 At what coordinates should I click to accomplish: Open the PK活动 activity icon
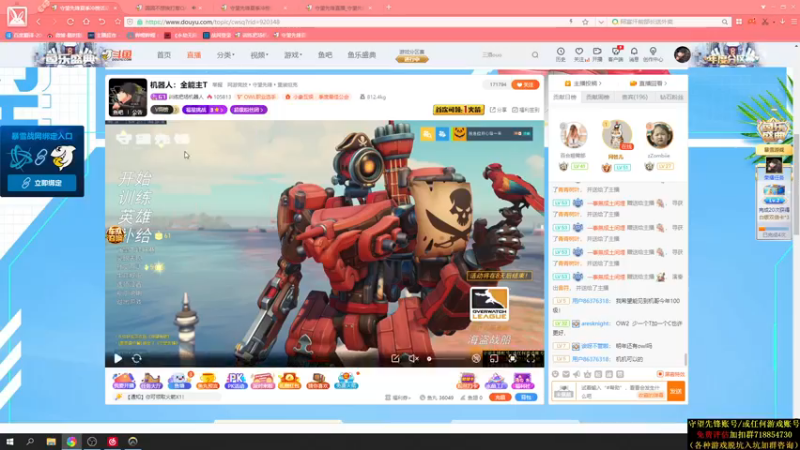point(235,380)
